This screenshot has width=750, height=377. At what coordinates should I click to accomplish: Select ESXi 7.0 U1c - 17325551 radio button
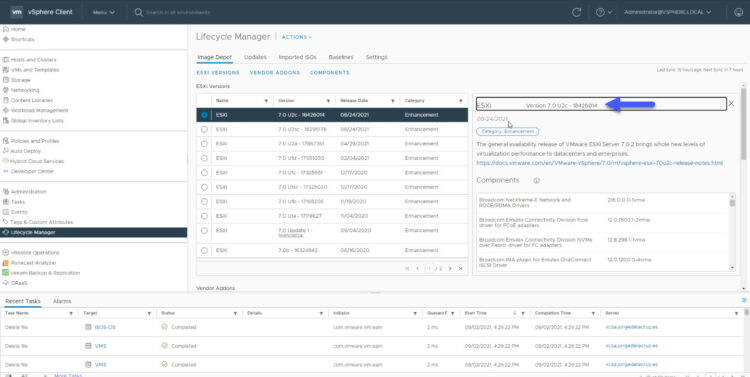[x=204, y=173]
